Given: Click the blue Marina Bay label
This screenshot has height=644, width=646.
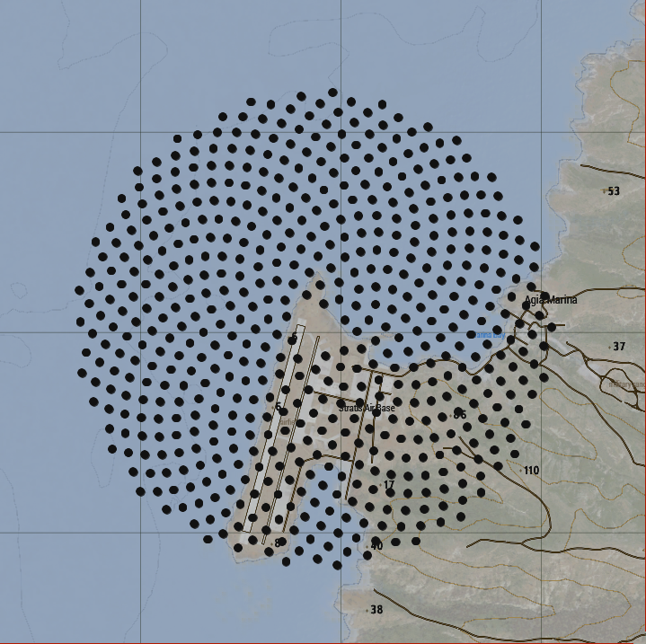Looking at the screenshot, I should (x=486, y=335).
